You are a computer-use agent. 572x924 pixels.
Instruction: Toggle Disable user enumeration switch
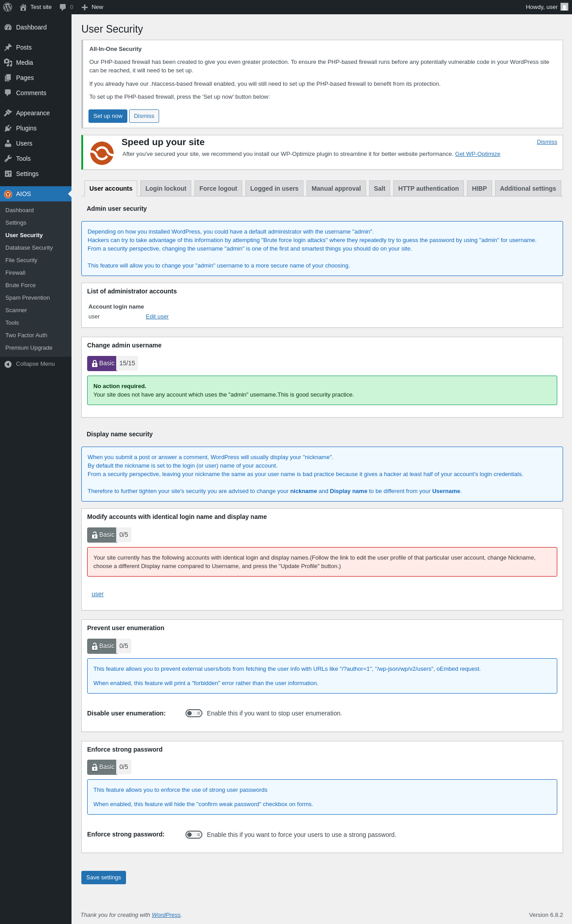pos(194,713)
